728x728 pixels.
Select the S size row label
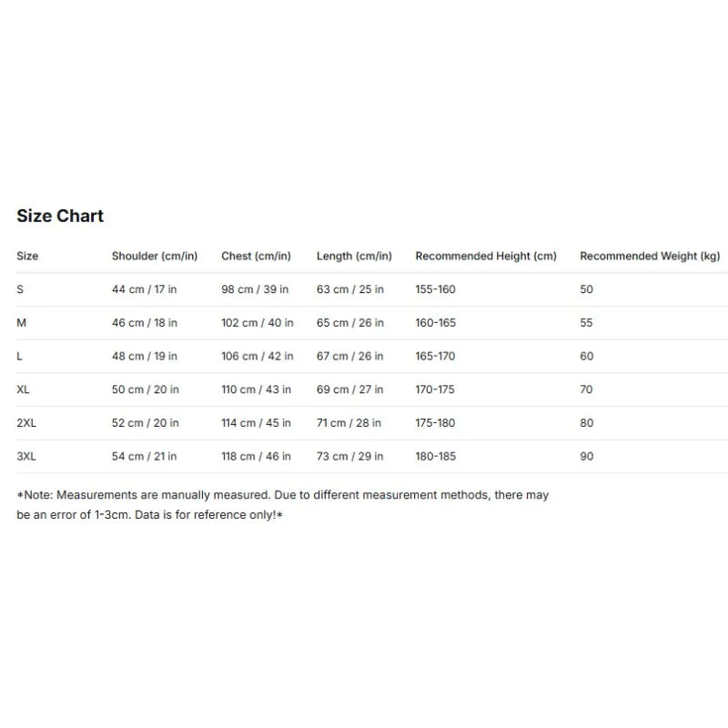pyautogui.click(x=20, y=289)
